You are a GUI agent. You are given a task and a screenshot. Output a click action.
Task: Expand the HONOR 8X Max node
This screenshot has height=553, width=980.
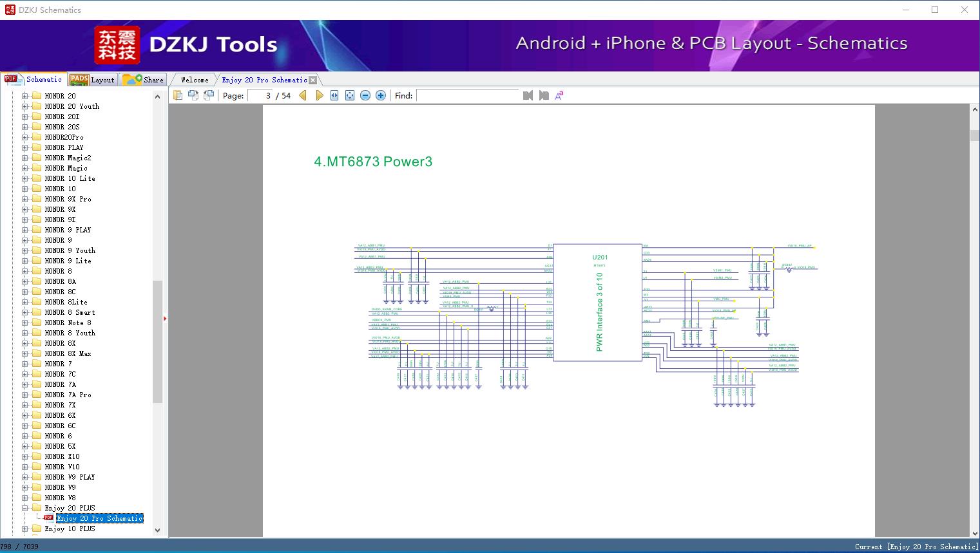click(25, 353)
